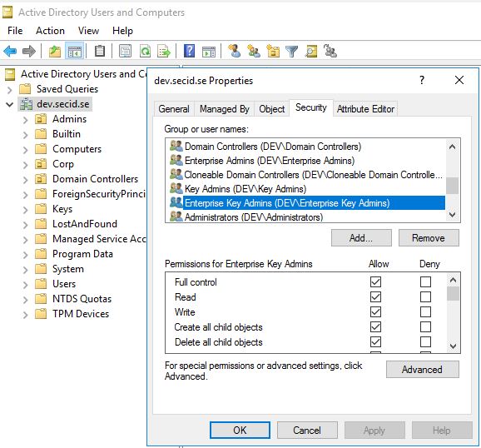This screenshot has width=481, height=448.
Task: Open the Action menu
Action: click(x=50, y=31)
